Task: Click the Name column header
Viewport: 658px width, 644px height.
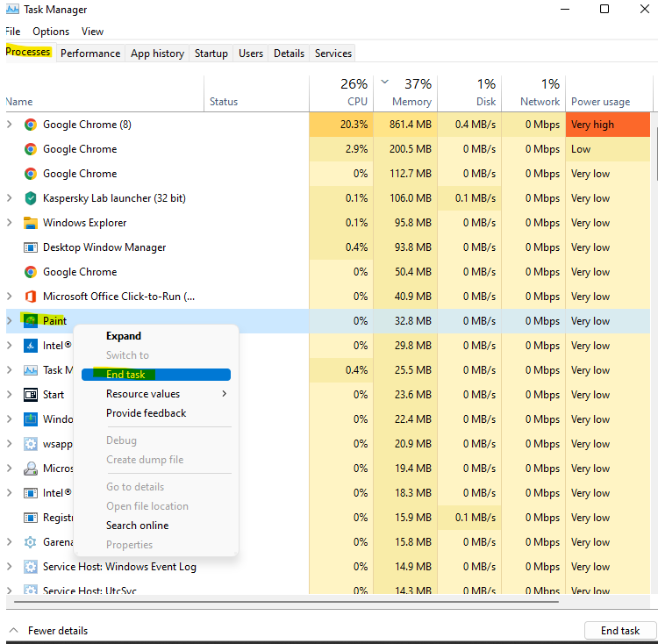Action: [105, 94]
